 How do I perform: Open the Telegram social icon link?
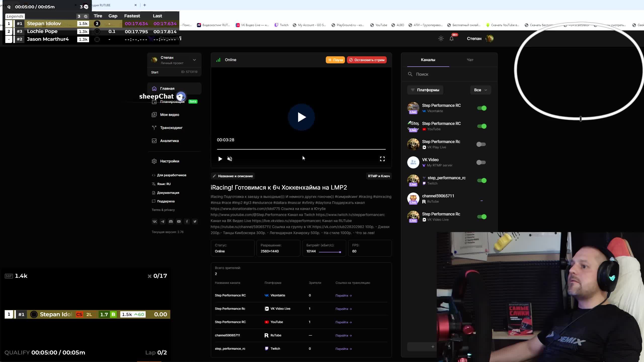(x=163, y=221)
